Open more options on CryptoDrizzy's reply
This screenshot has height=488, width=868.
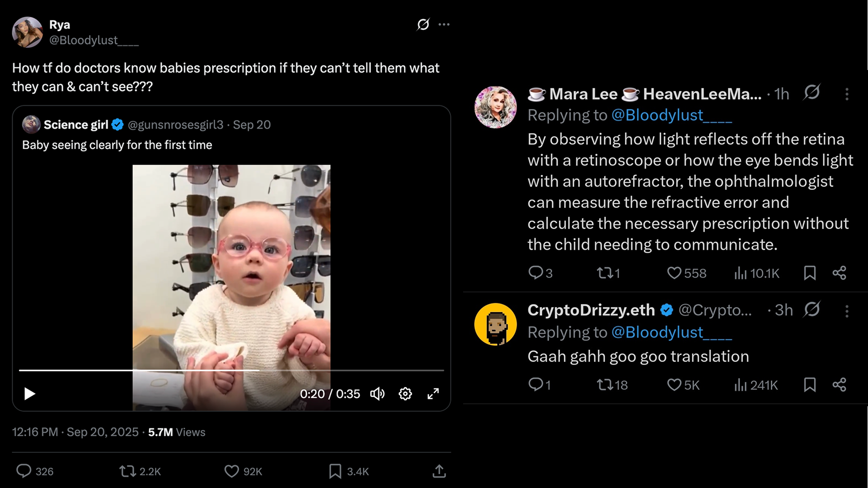(847, 311)
